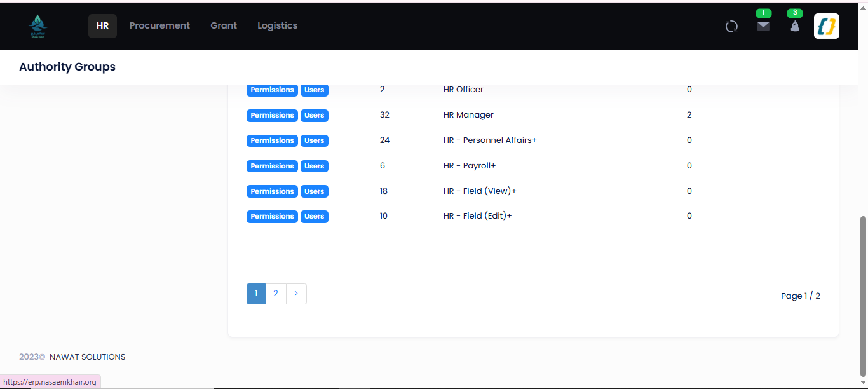This screenshot has height=389, width=868.
Task: Open Users for HR - Field (View)+
Action: pyautogui.click(x=314, y=191)
